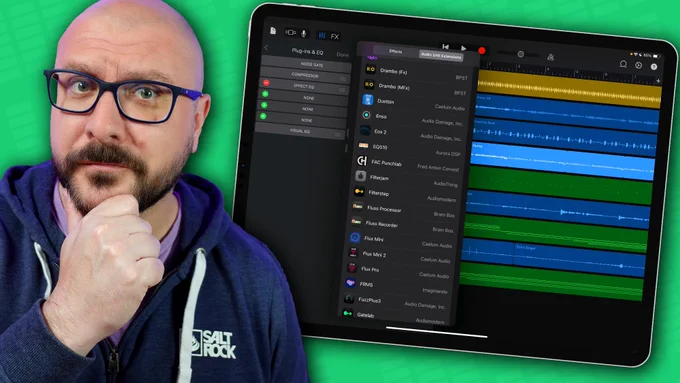Screen dimensions: 680x383
Task: Select the highlighted light-blue audio region
Action: [562, 160]
